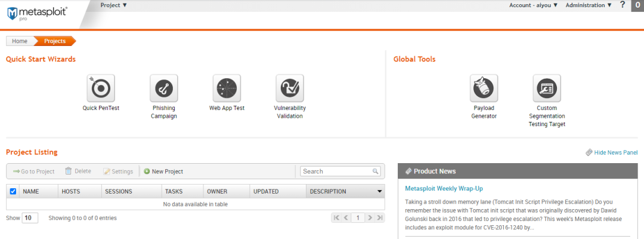
Task: Open the Metasploit Weekly Wrap-Up article
Action: point(444,188)
